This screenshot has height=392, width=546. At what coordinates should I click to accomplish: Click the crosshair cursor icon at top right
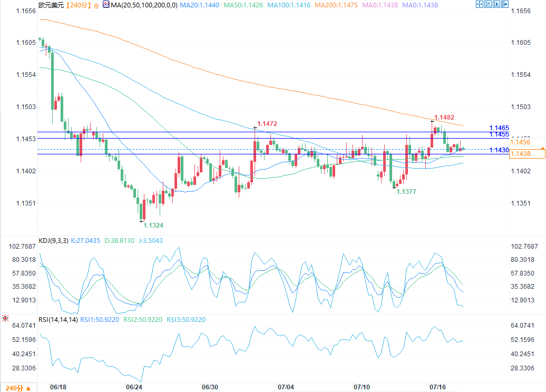pos(480,4)
